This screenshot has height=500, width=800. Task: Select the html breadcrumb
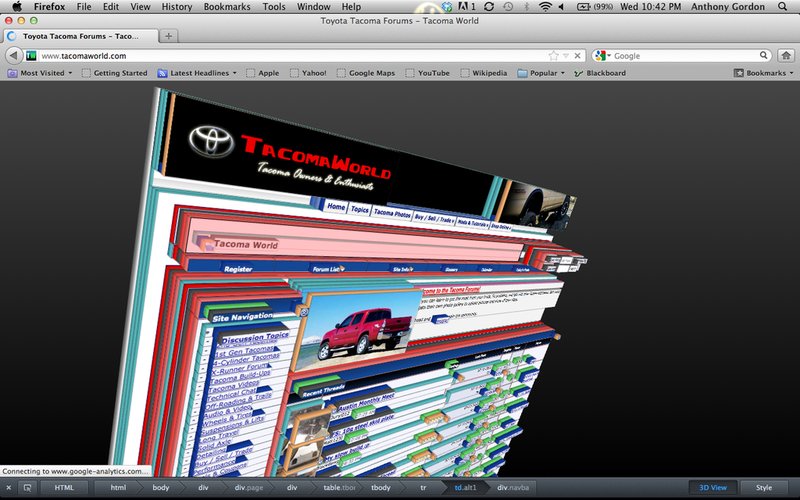tap(118, 488)
